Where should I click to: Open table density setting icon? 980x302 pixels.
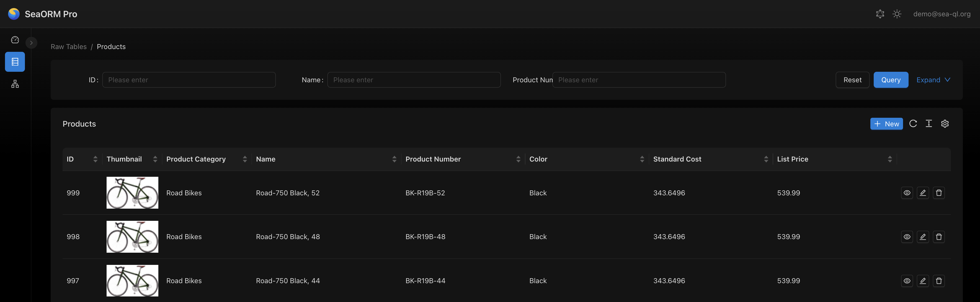pyautogui.click(x=929, y=124)
